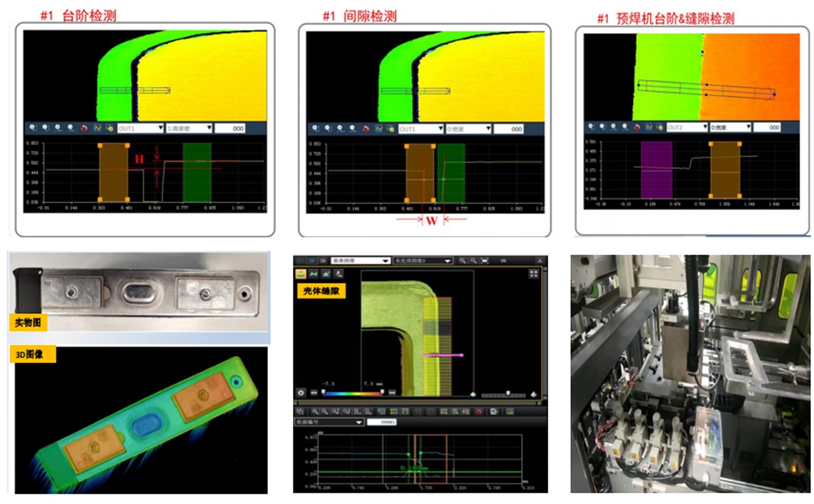
Task: Switch viewer to 2D mode
Action: [312, 260]
